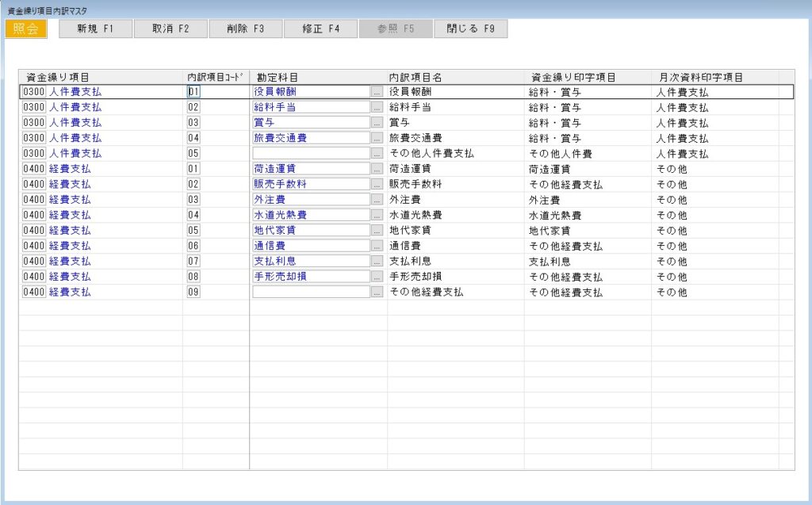
Task: Select the 手形売却損 account field
Action: point(311,277)
